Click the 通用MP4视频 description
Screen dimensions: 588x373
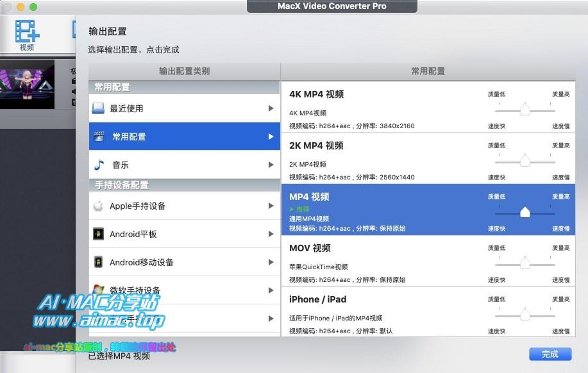pos(309,219)
